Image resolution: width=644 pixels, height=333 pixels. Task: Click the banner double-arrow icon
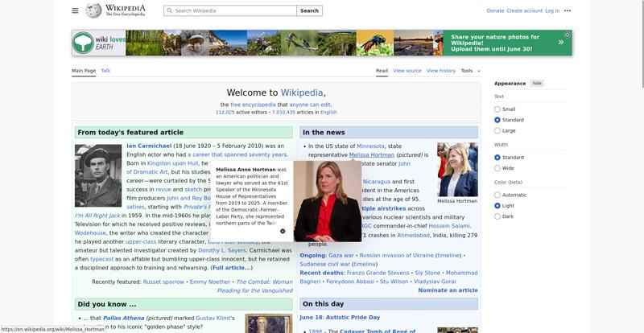point(560,43)
